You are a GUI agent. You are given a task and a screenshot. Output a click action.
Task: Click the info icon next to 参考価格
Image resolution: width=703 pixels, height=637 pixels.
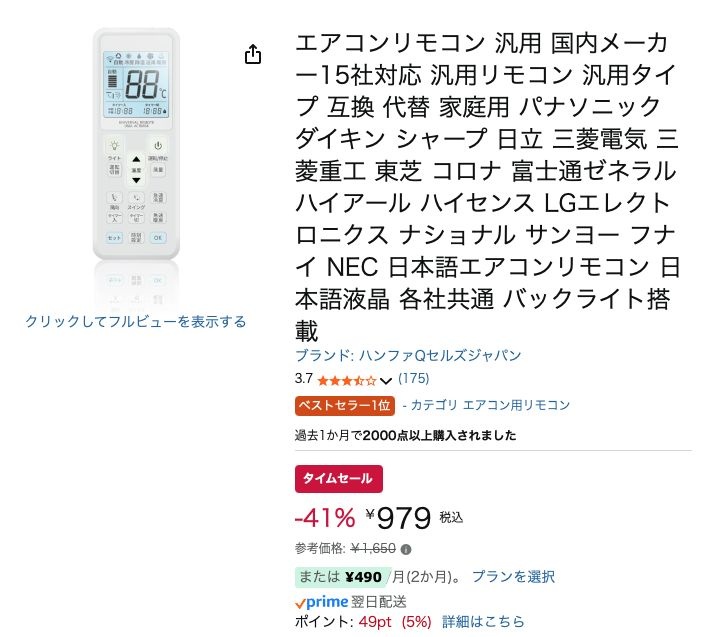406,549
